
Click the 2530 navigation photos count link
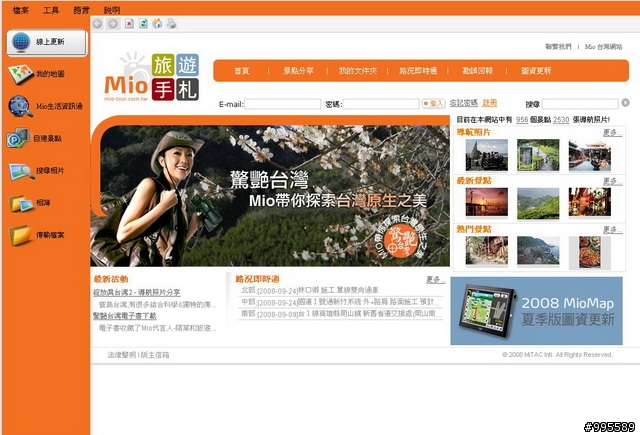coord(561,120)
